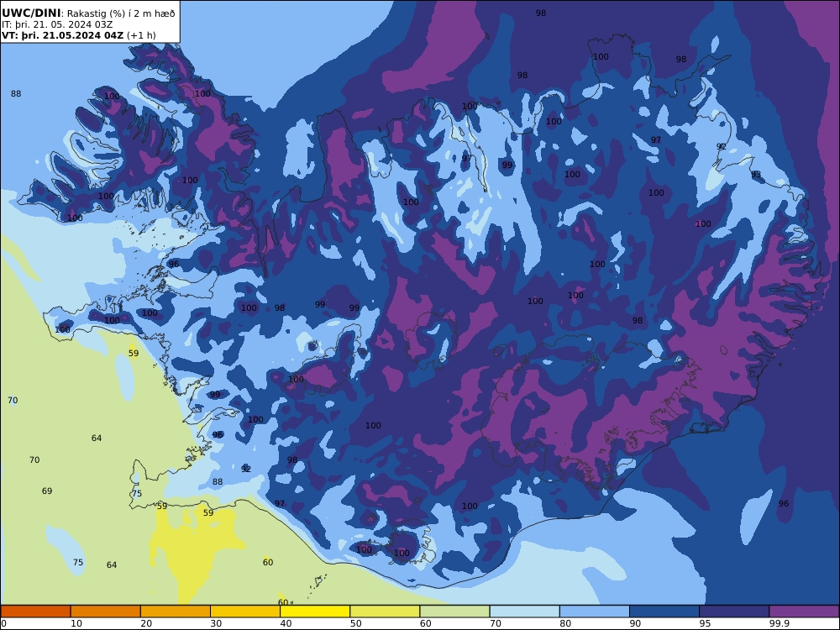840x630 pixels.
Task: Click the medium blue 90–95 legend swatch
Action: [x=664, y=612]
